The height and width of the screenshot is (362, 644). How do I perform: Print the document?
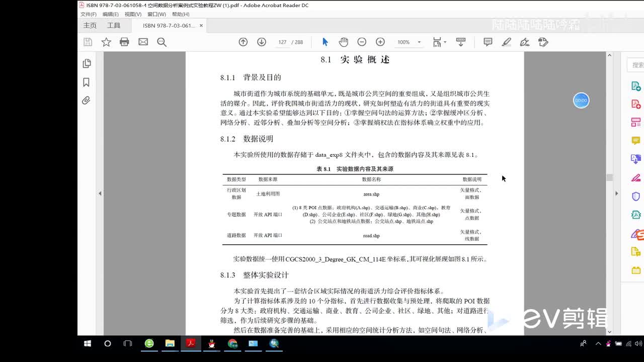[x=124, y=42]
